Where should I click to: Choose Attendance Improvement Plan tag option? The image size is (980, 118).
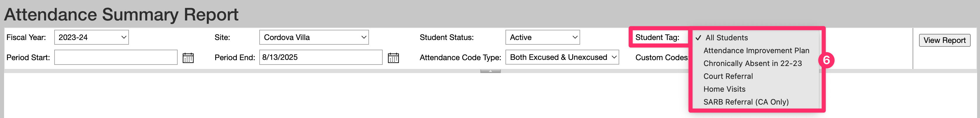point(756,51)
